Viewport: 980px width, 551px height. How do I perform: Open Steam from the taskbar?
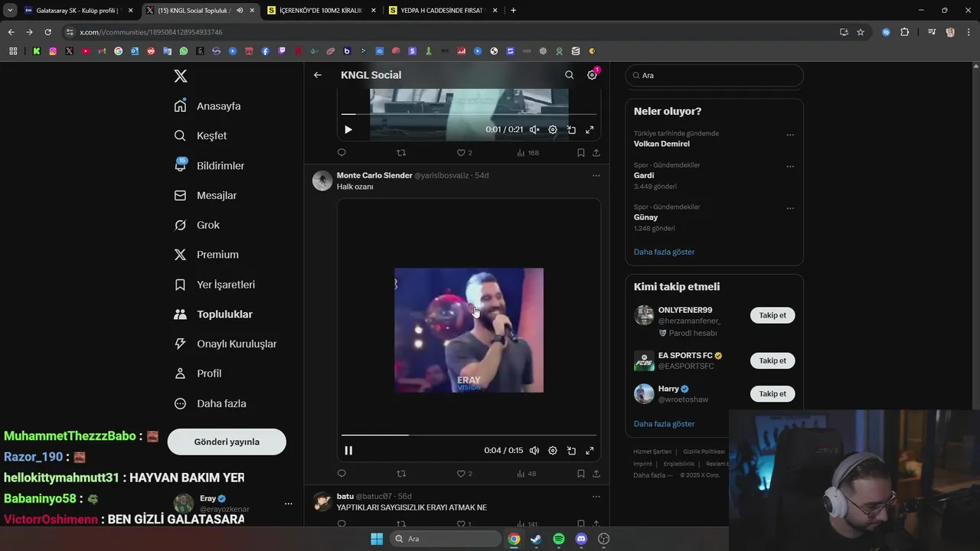(537, 539)
